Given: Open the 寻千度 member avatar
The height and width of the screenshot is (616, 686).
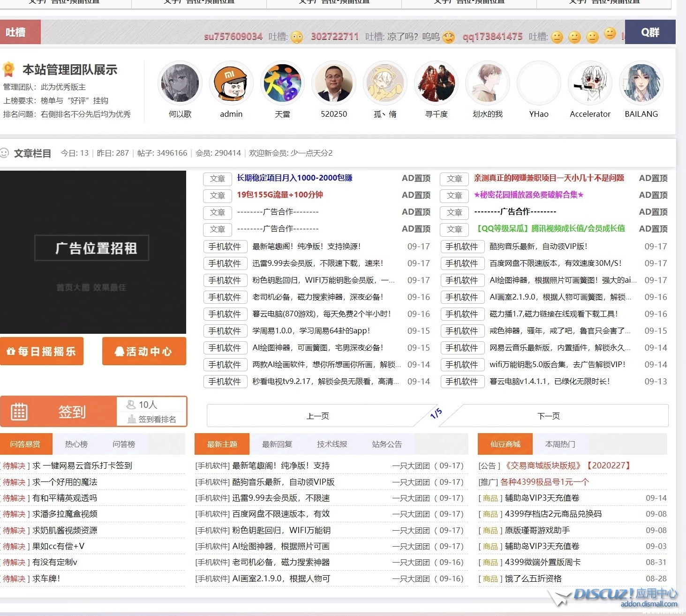Looking at the screenshot, I should (436, 83).
